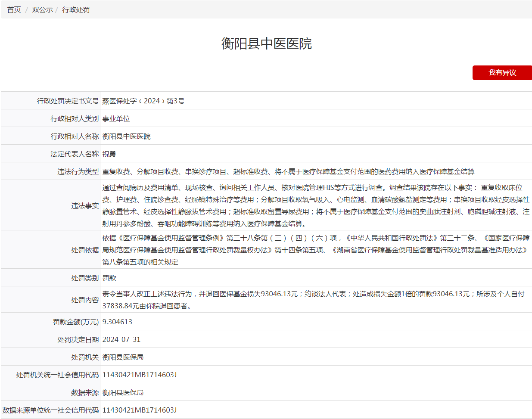Click the large page heading 衡阳县中医医院
Screen dimensions: 532x419
coord(266,43)
